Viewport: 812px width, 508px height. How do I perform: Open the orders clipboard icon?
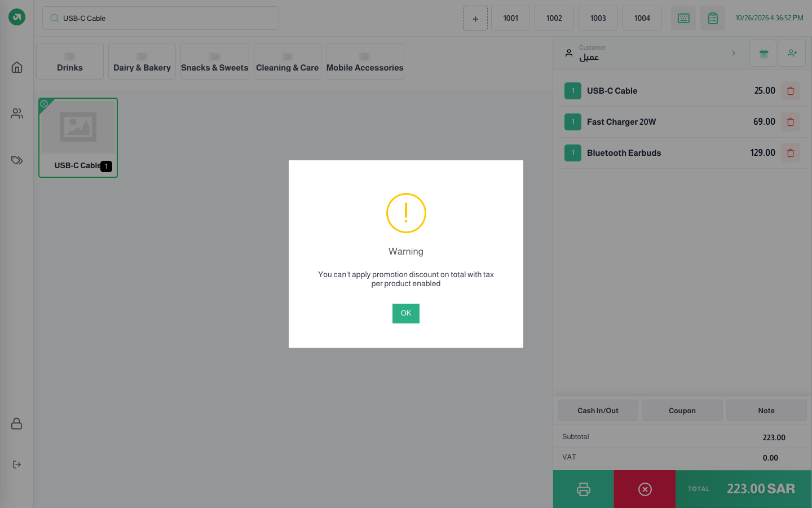713,18
